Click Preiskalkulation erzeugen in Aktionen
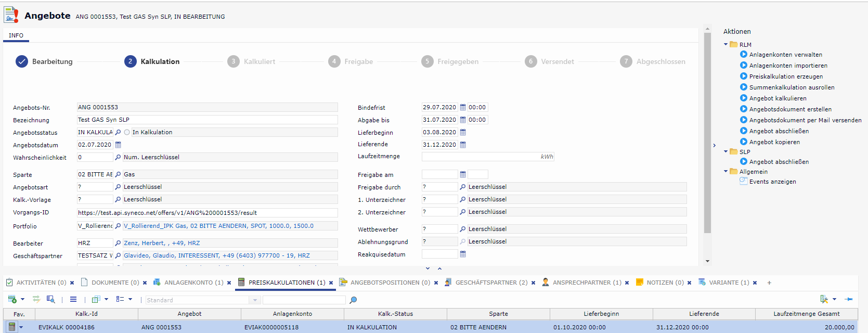This screenshot has width=868, height=333. click(x=785, y=76)
